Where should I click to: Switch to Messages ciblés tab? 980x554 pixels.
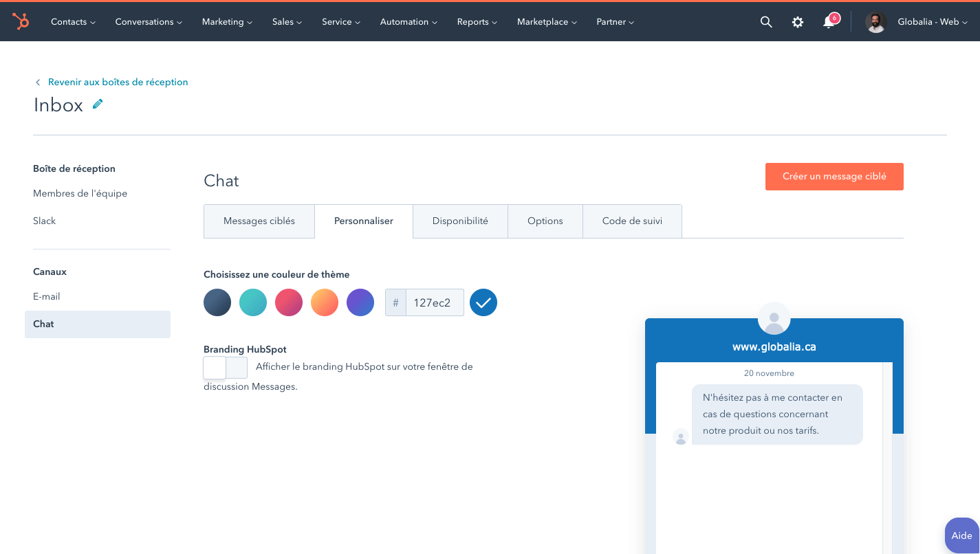pos(259,221)
